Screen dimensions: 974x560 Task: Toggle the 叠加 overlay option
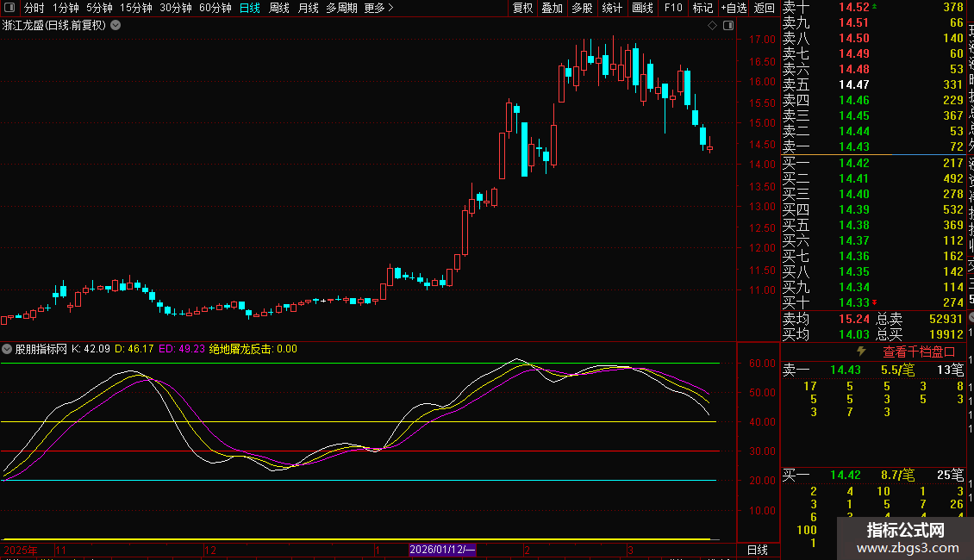pyautogui.click(x=552, y=8)
